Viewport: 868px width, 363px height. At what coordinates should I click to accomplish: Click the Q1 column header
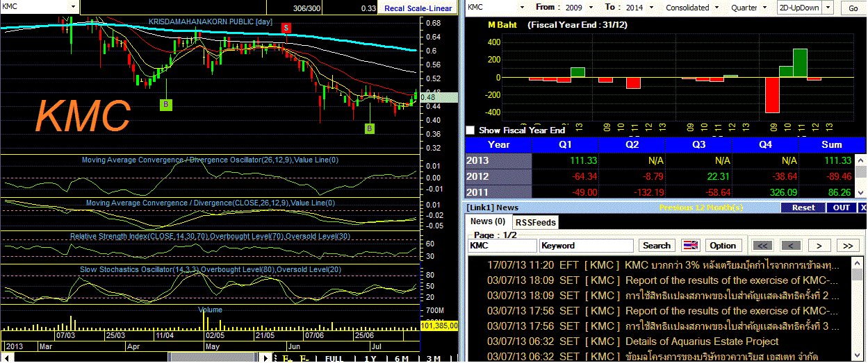coord(565,145)
